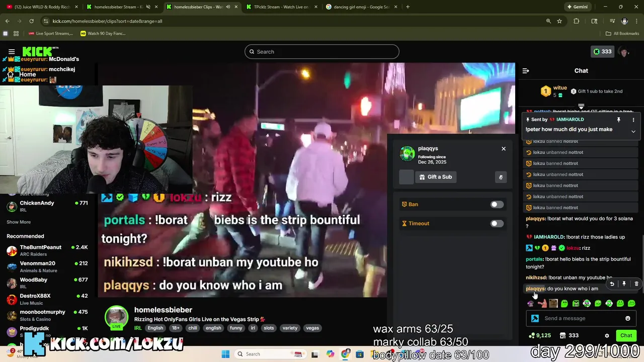
Task: Go back to previous page
Action: point(7,21)
